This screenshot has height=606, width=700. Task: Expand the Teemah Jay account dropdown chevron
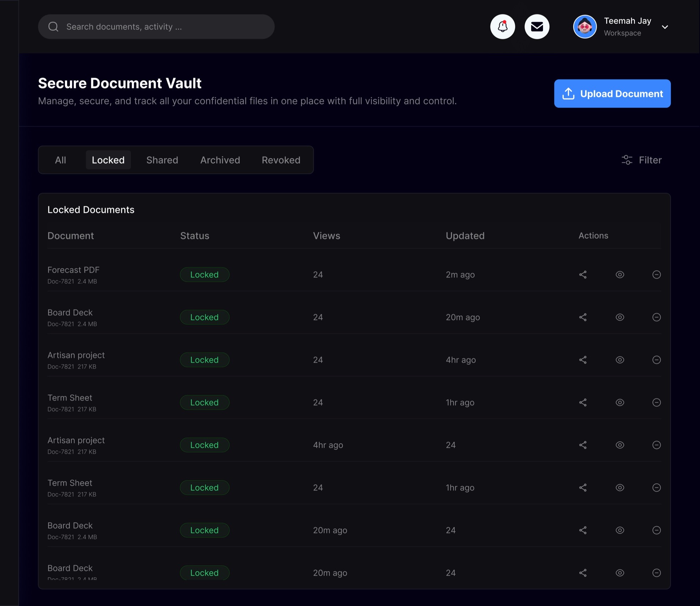point(665,27)
